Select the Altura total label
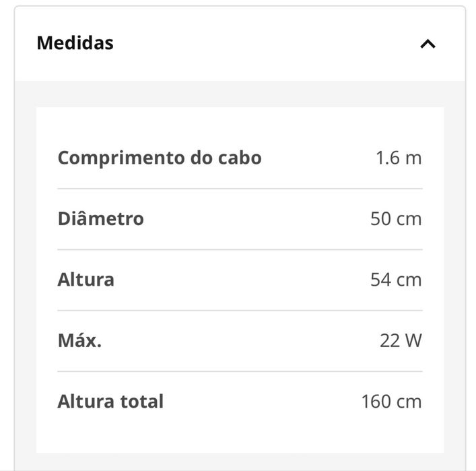Screen dimensions: 476x471 [110, 402]
